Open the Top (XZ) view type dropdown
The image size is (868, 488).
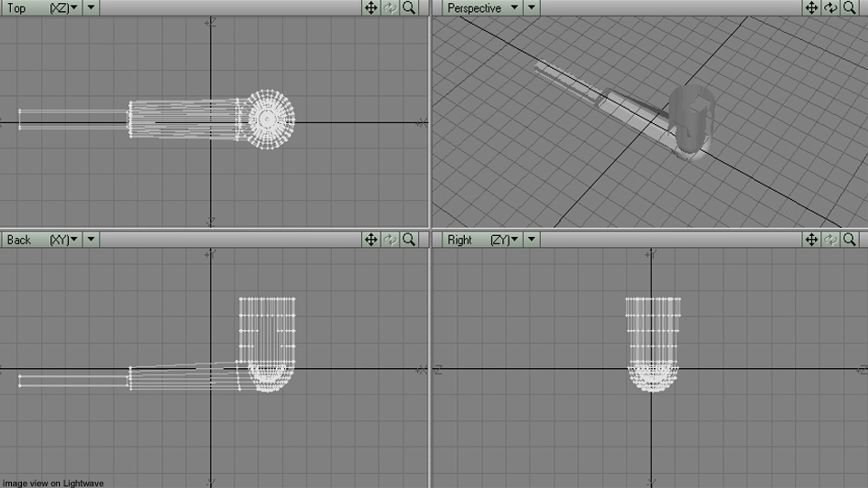[x=42, y=8]
